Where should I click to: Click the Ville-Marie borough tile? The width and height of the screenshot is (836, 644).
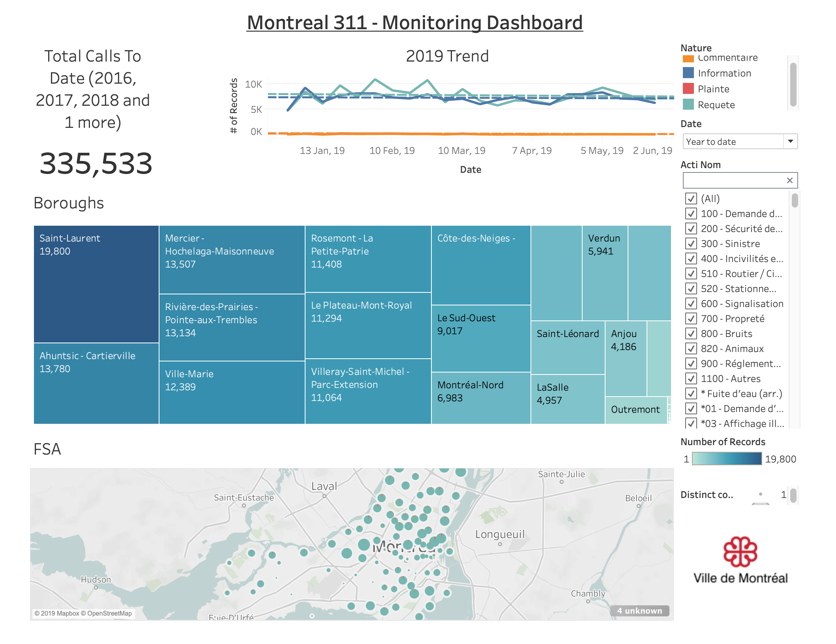click(x=232, y=392)
